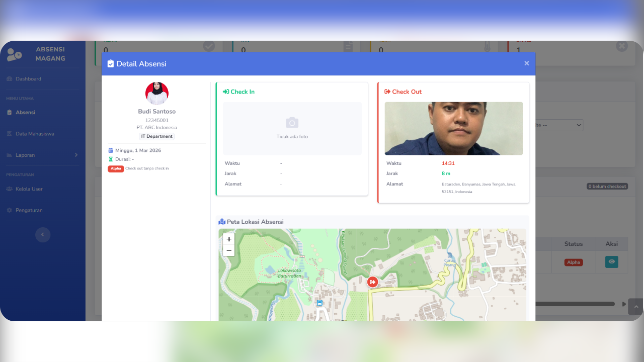Image resolution: width=644 pixels, height=362 pixels.
Task: Click Budi Santoso's profile avatar
Action: [x=156, y=94]
